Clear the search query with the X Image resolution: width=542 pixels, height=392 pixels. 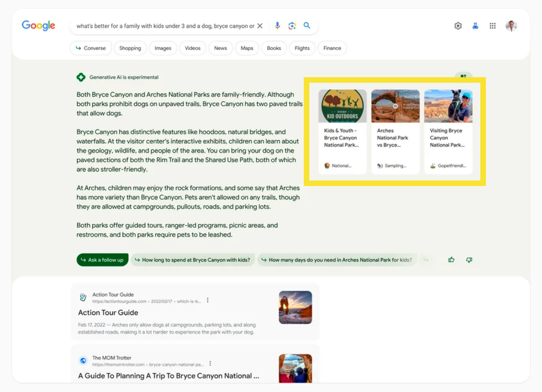click(260, 26)
